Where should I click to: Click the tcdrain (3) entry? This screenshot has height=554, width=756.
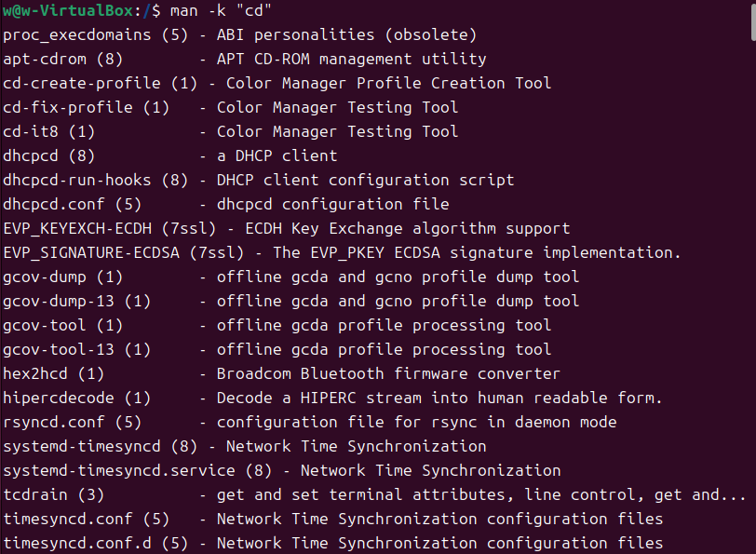point(53,494)
